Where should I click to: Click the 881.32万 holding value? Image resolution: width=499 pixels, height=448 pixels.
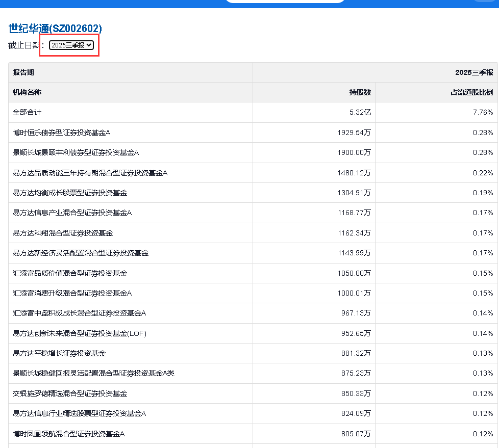click(356, 353)
